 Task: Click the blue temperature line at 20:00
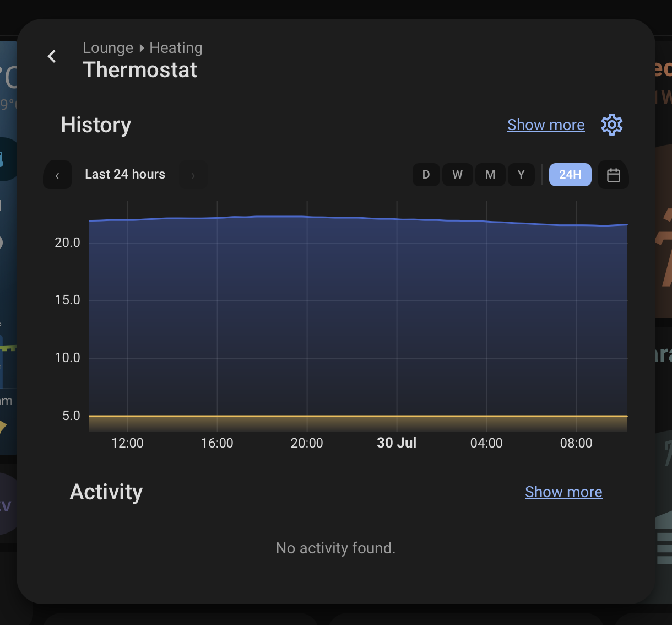pos(307,217)
